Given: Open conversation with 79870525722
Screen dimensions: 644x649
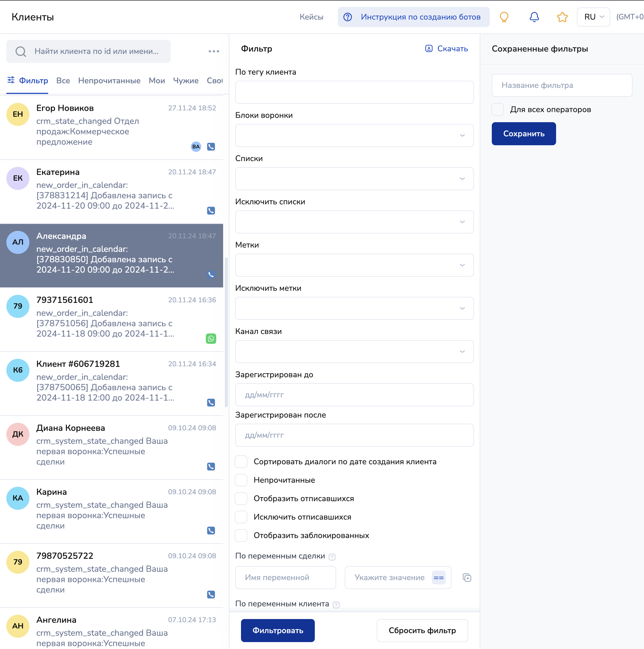Looking at the screenshot, I should click(x=112, y=576).
